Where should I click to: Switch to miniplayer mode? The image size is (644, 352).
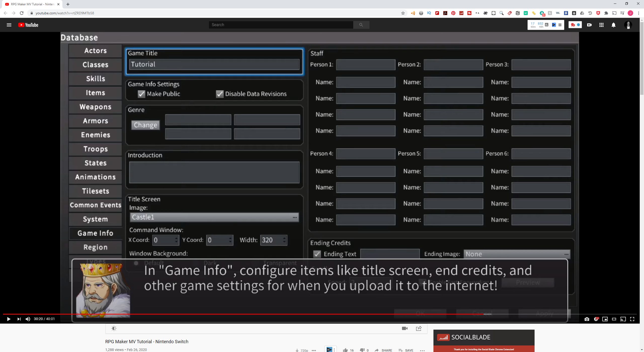click(x=605, y=319)
